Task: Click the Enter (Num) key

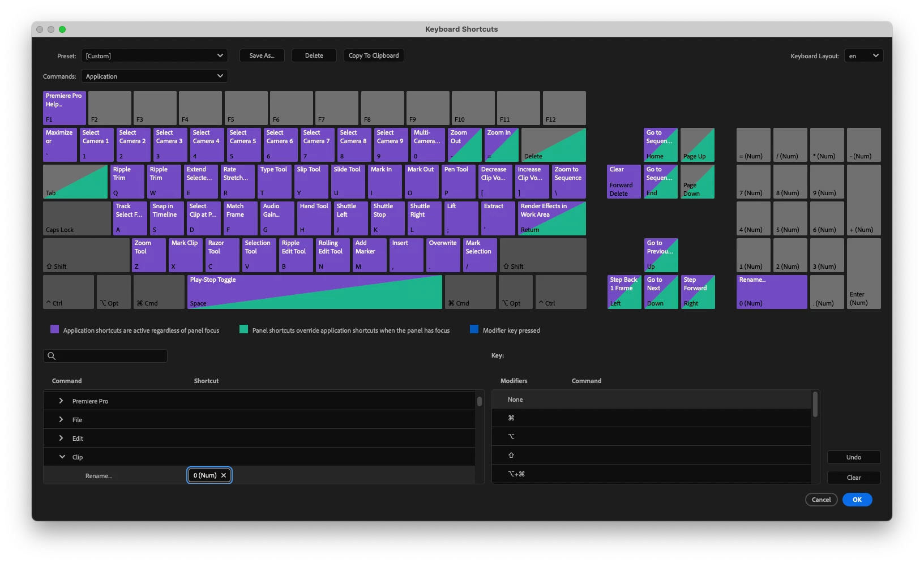Action: click(x=864, y=273)
